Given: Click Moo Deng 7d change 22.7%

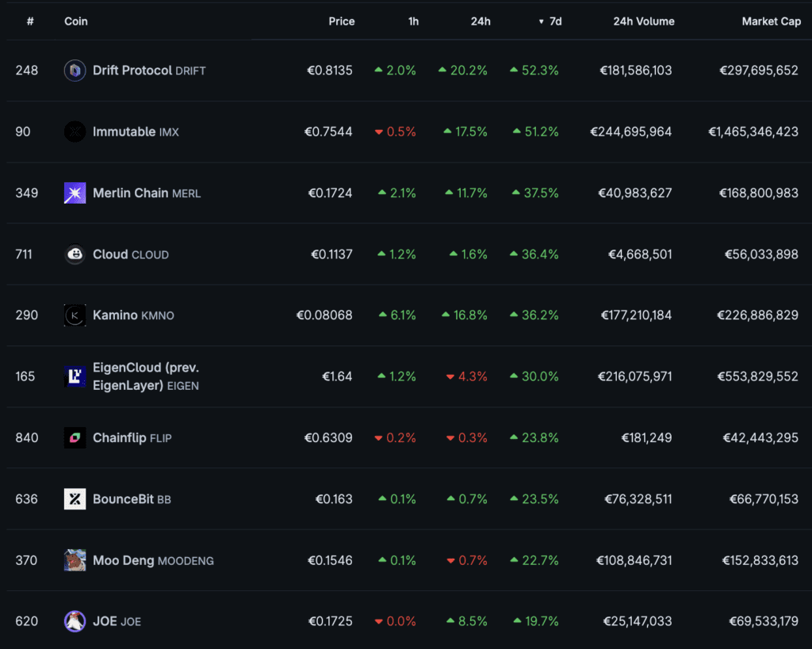Looking at the screenshot, I should click(x=534, y=560).
